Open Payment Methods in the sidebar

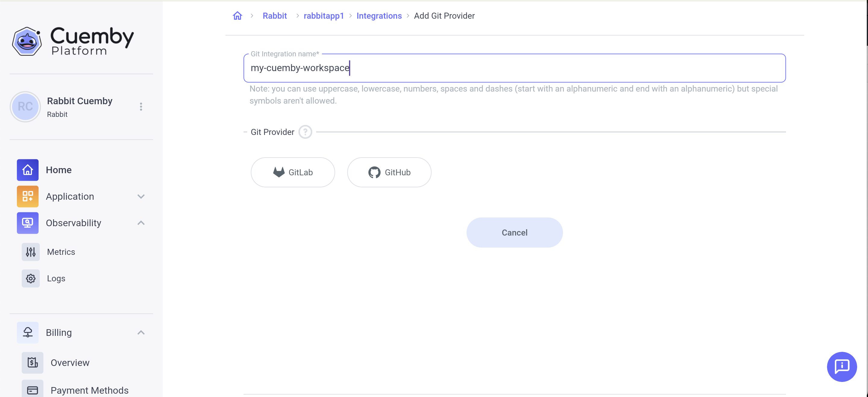coord(89,390)
